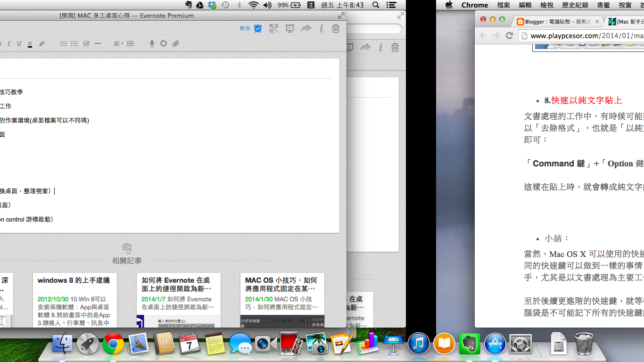Image resolution: width=644 pixels, height=362 pixels.
Task: Open Spotlight search magnifier
Action: 376,5
